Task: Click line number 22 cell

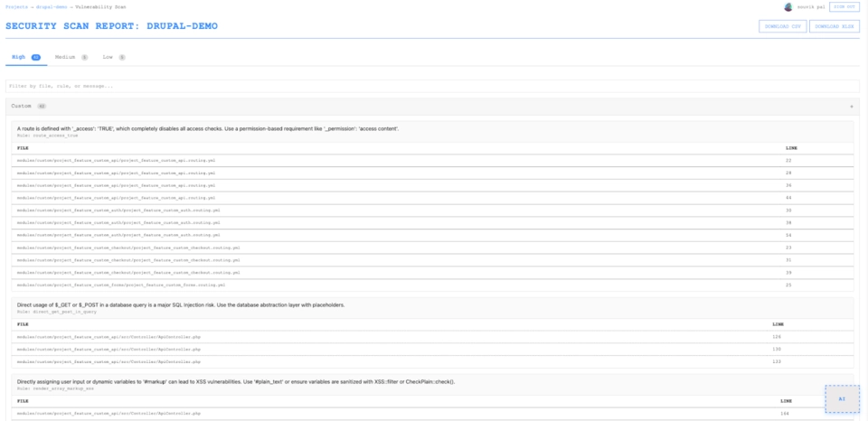Action: click(x=788, y=161)
